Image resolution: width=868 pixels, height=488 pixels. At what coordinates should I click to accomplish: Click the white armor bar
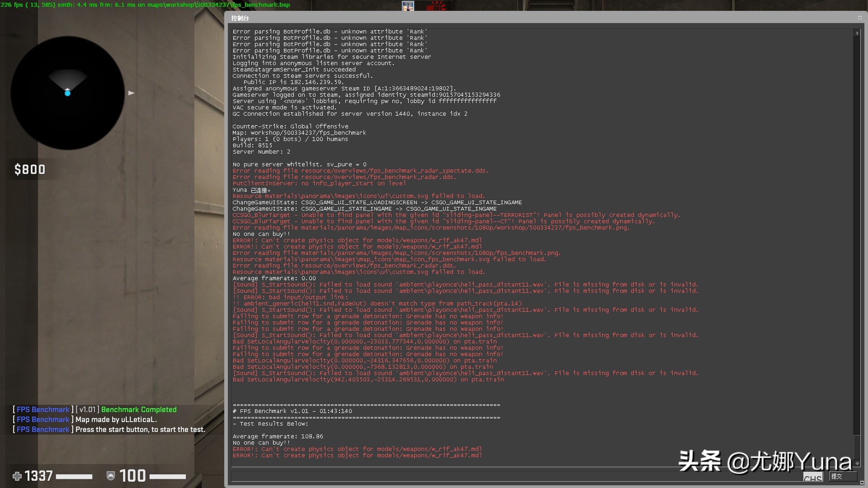(x=168, y=476)
